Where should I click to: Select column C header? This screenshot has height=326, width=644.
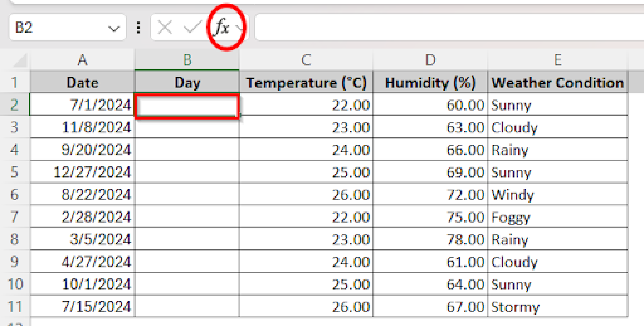pos(306,60)
